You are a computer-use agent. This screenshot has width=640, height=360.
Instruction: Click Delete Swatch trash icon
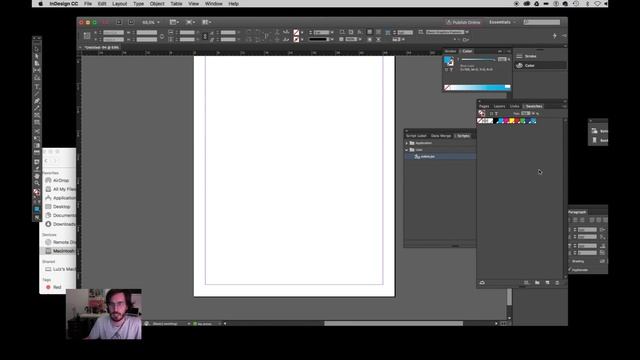557,282
